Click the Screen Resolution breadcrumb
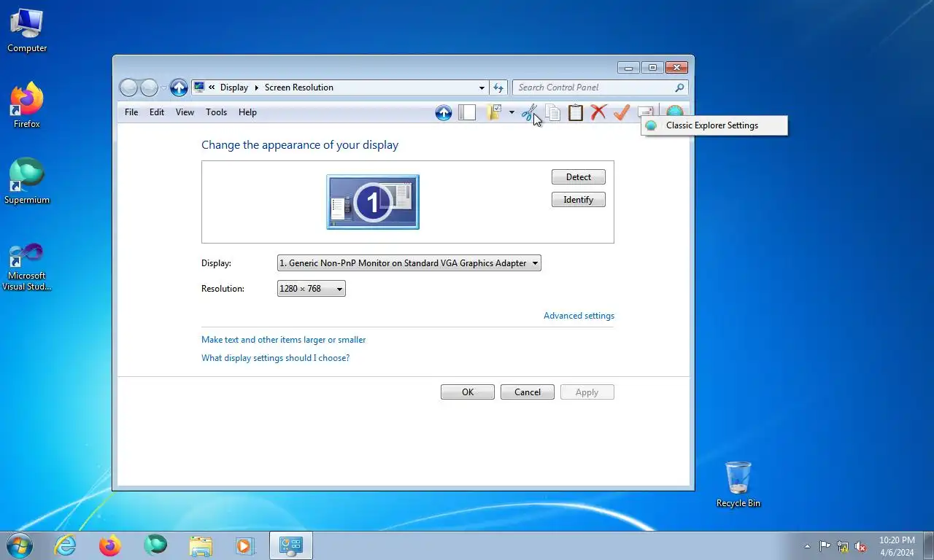This screenshot has width=934, height=560. (299, 87)
